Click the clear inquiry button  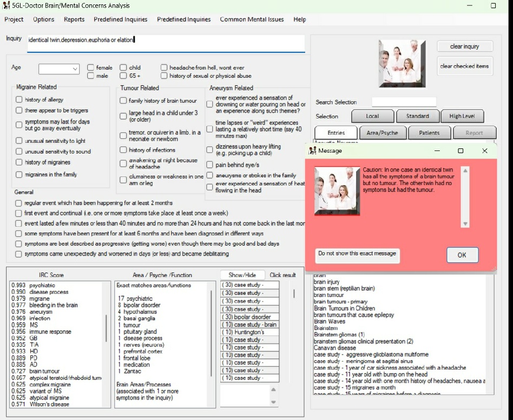tap(464, 47)
